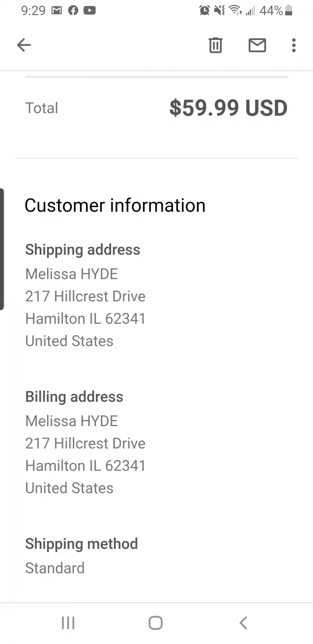Tap the alarm icon in status bar
The height and width of the screenshot is (644, 313).
point(204,10)
